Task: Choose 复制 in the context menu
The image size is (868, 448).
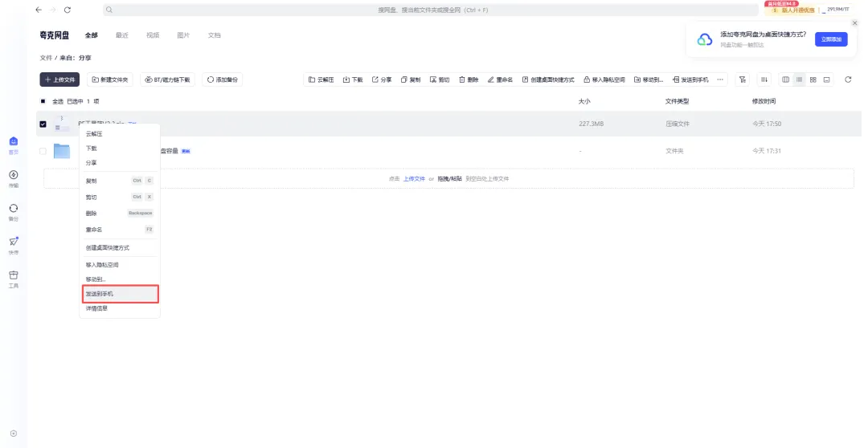Action: coord(120,181)
